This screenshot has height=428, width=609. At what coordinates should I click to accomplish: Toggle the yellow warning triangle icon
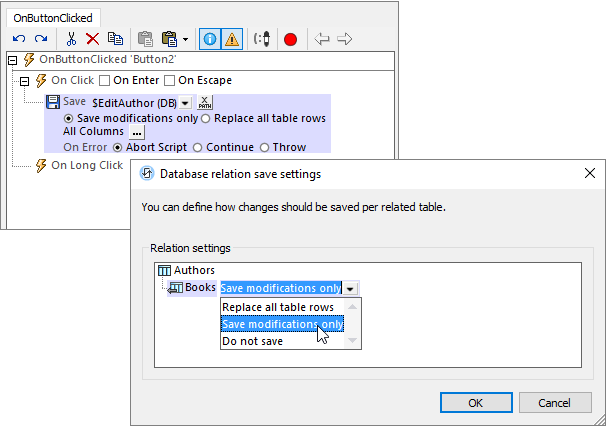coord(232,39)
